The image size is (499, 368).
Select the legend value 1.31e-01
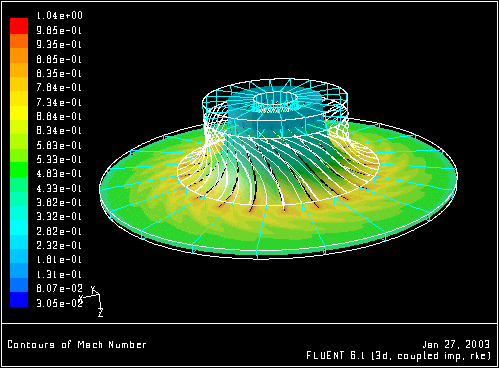tap(59, 274)
